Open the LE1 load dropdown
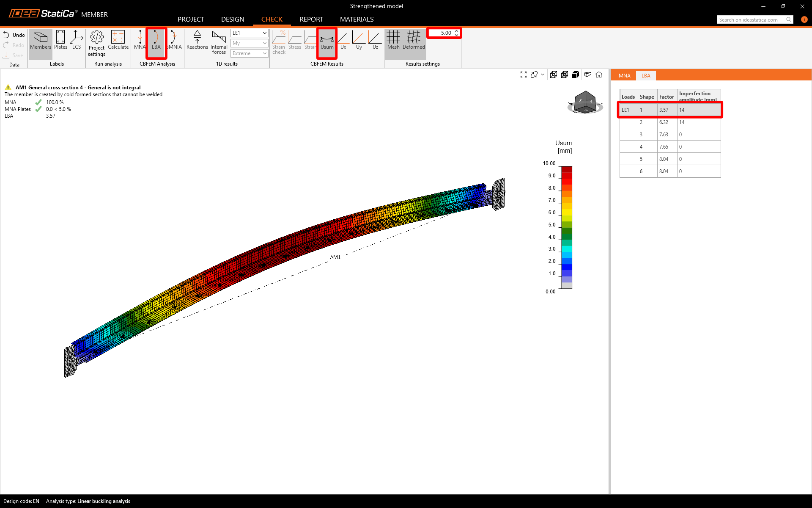Screen dimensions: 812x508 249,33
